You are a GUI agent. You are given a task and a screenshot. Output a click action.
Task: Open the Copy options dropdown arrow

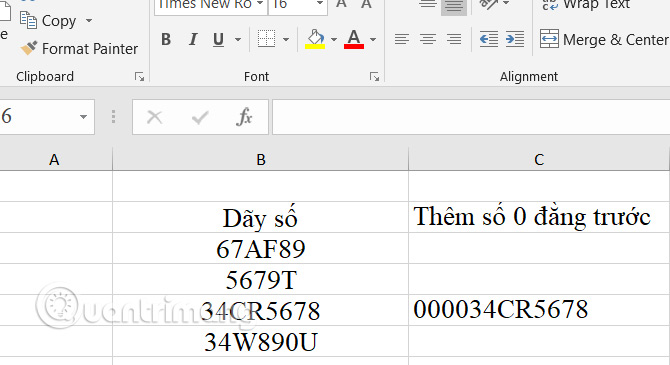(89, 21)
